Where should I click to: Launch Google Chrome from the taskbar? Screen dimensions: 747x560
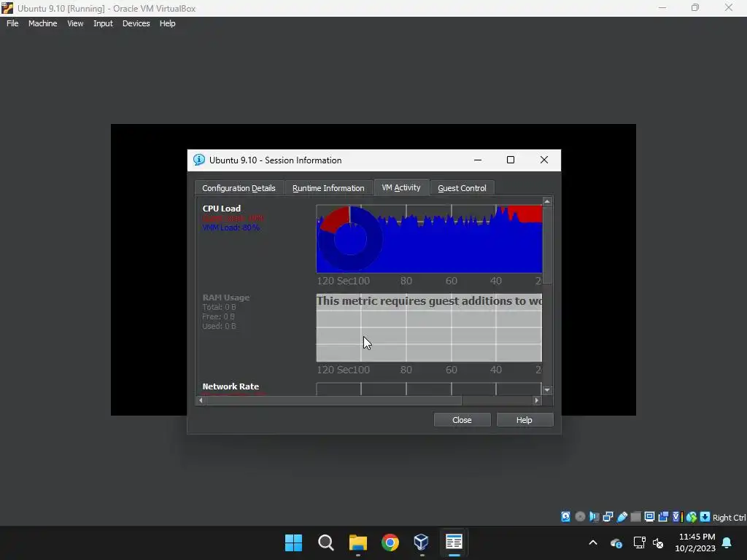[x=390, y=542]
